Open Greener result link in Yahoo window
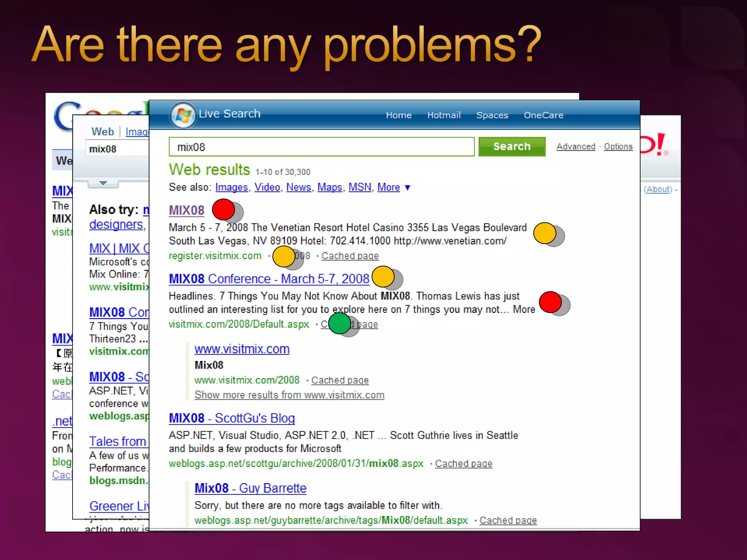This screenshot has width=747, height=560. coord(119,506)
